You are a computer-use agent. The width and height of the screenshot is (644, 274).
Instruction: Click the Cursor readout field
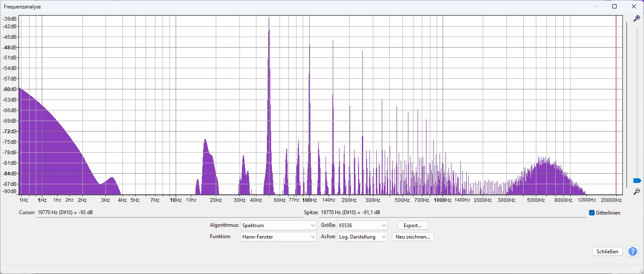coord(170,213)
